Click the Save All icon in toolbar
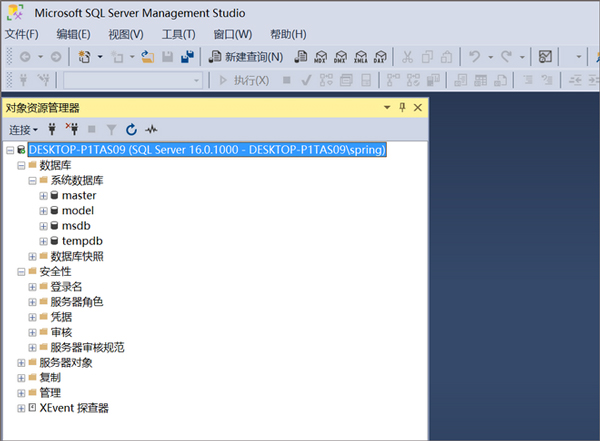The image size is (600, 441). (187, 57)
